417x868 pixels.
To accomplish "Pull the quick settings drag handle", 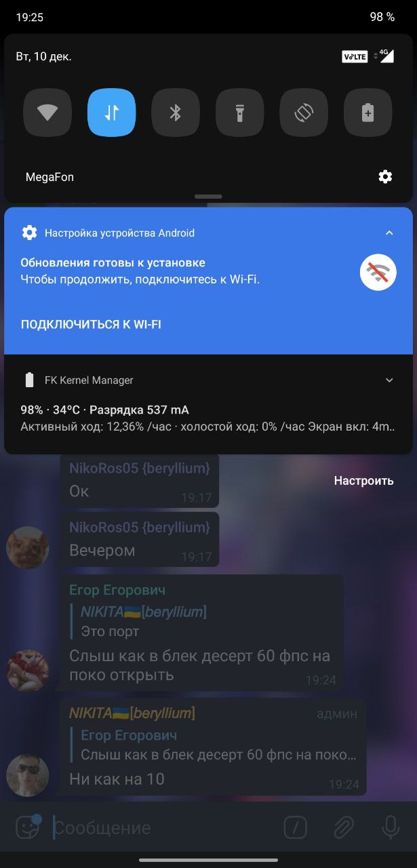I will (x=208, y=197).
